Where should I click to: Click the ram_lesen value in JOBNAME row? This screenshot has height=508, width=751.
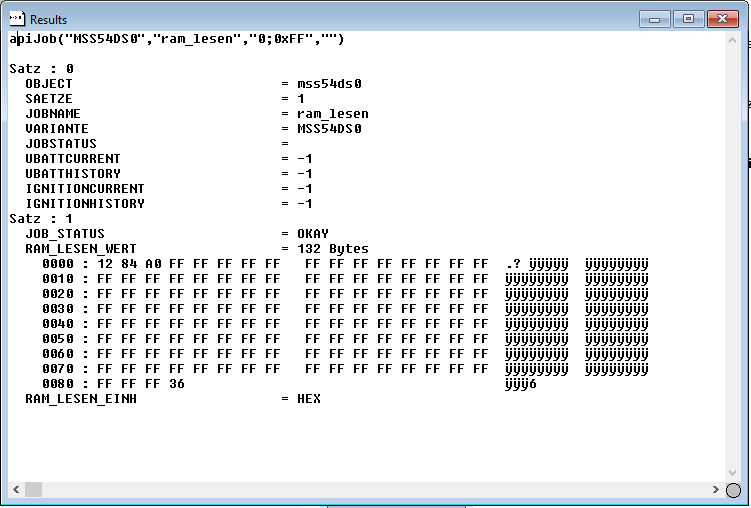tap(333, 113)
